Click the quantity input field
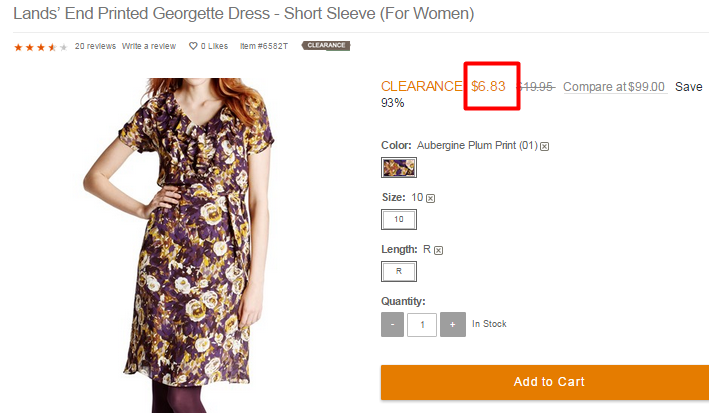The image size is (709, 413). (422, 325)
